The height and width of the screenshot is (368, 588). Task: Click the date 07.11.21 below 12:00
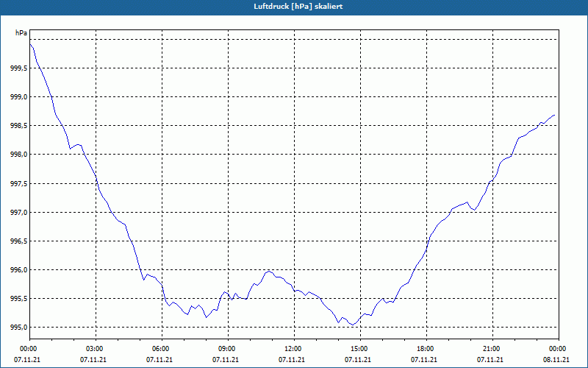[x=292, y=360]
